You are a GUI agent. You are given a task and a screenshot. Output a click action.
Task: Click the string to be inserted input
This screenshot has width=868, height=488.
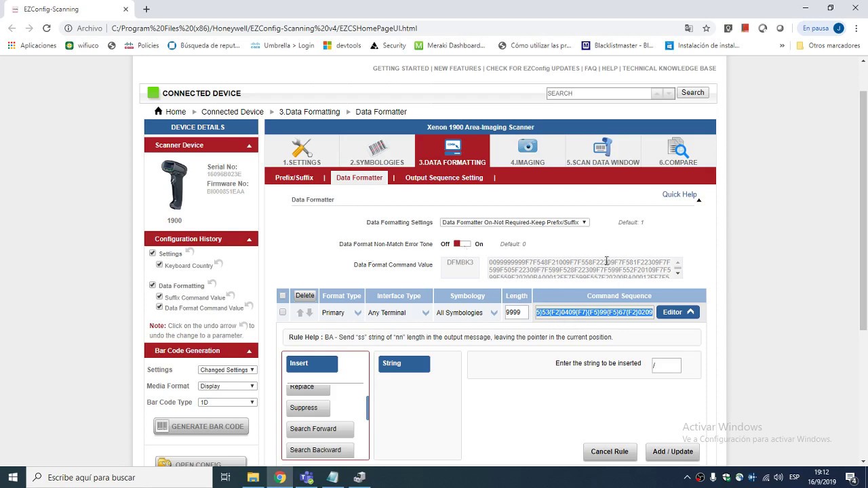(666, 365)
